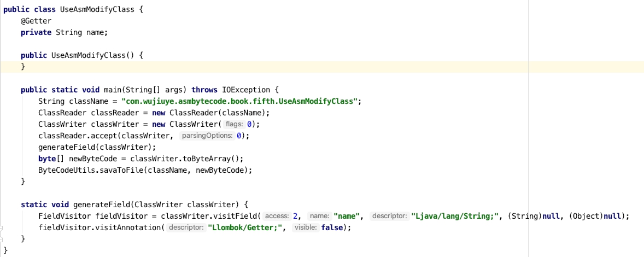Click the false literal in visitAnnotation

(x=332, y=227)
